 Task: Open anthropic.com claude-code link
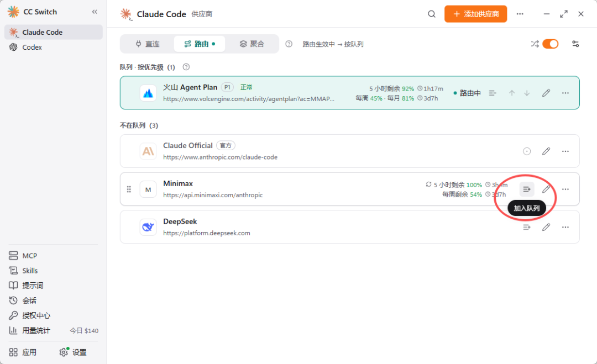click(x=220, y=157)
